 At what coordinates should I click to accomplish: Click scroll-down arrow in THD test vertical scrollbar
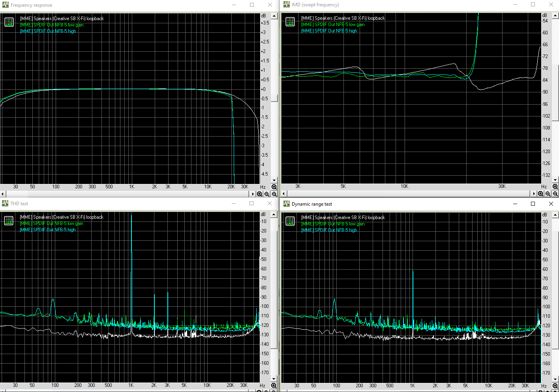click(274, 379)
